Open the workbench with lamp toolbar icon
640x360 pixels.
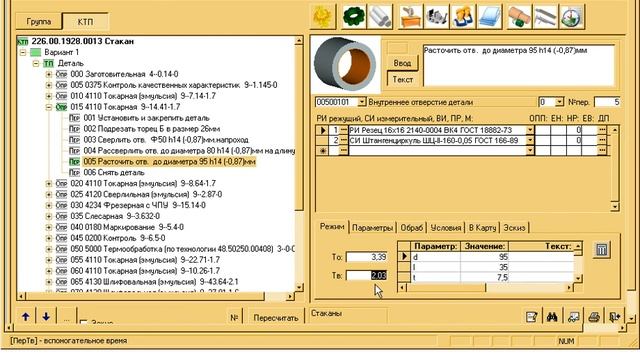pos(411,17)
